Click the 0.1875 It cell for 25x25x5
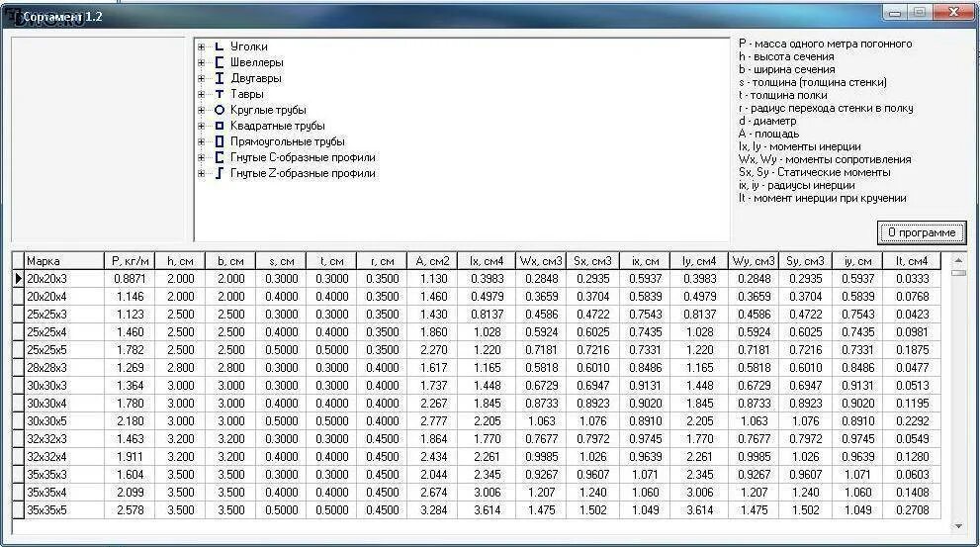Viewport: 980px width, 547px height. pos(911,350)
